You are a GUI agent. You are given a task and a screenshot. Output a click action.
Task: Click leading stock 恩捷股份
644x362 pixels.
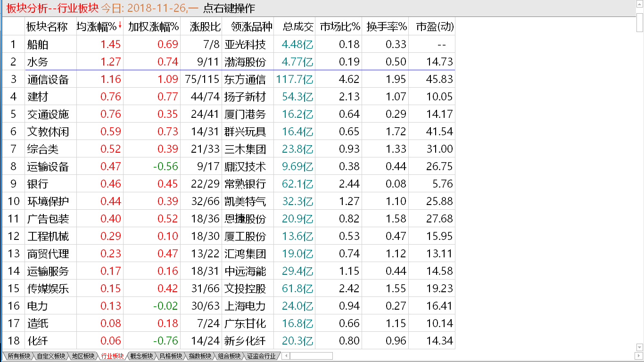[x=245, y=219]
